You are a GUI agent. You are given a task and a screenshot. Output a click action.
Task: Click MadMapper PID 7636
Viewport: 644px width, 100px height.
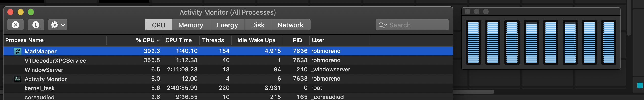[x=300, y=51]
